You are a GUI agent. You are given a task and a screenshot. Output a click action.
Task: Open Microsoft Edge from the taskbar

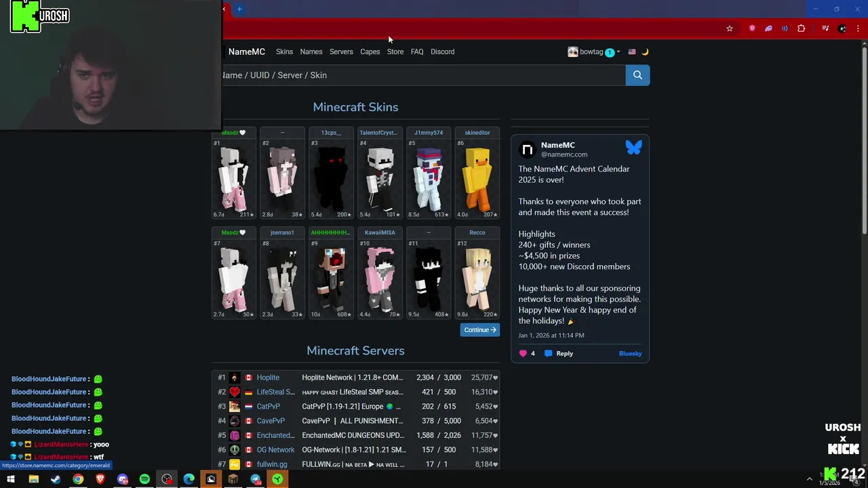pos(189,479)
